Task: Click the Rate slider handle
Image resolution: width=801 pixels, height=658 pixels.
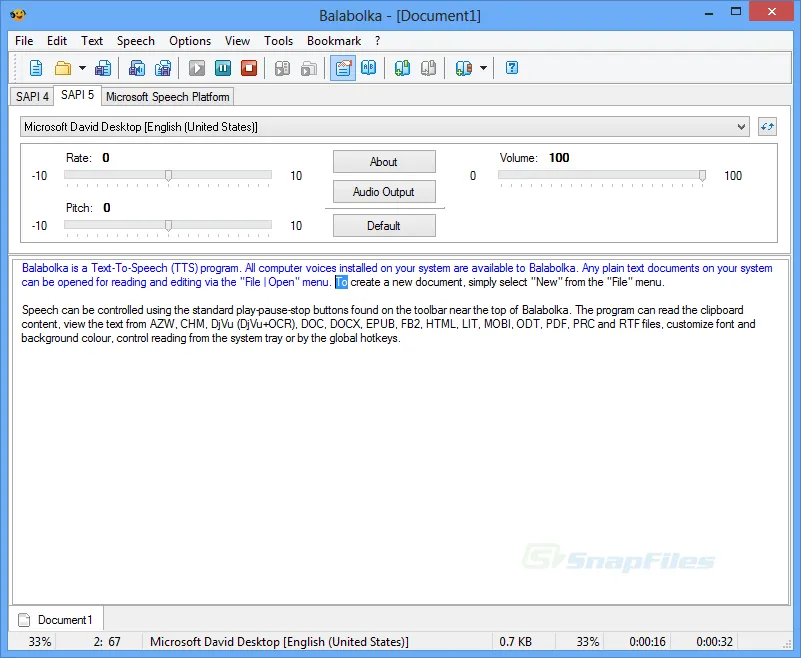Action: pyautogui.click(x=168, y=176)
